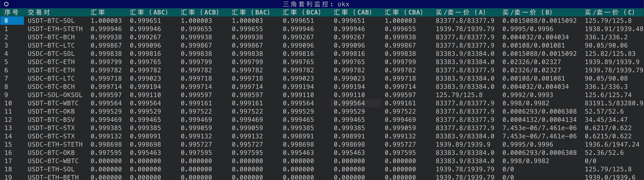This screenshot has width=644, height=180.
Task: Click the 0/0 price C cell for USDC-BTC-WBTC
Action: coord(590,161)
